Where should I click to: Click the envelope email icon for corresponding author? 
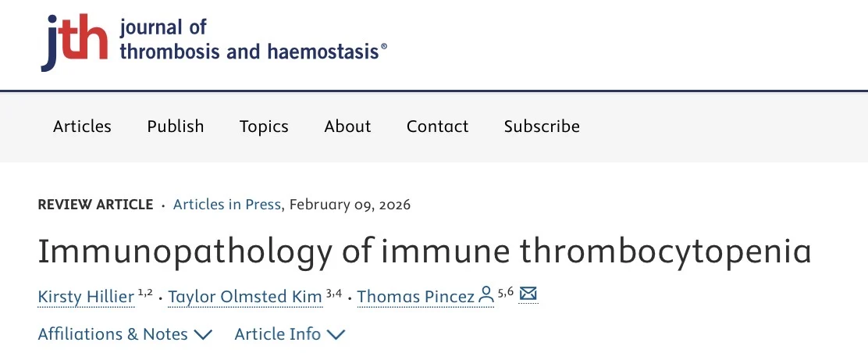point(528,295)
